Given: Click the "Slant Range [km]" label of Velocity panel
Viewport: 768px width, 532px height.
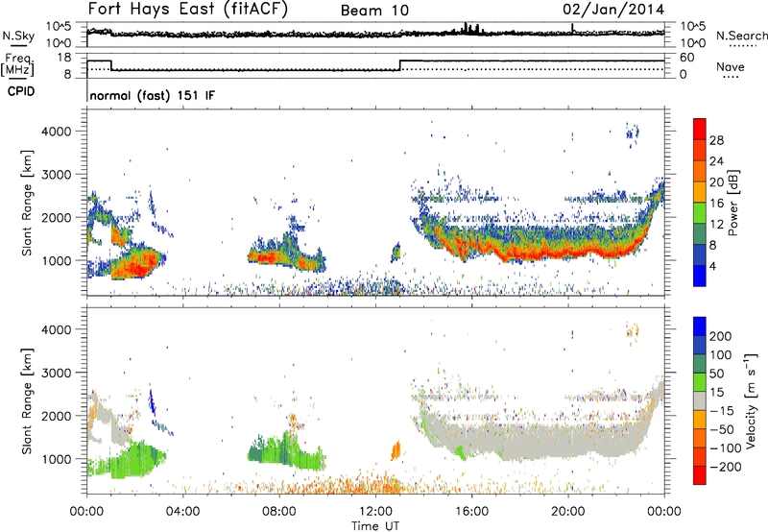Looking at the screenshot, I should tap(27, 400).
